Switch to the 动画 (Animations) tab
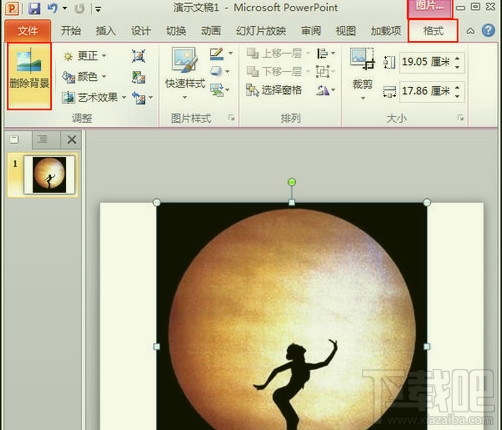502x430 pixels. pyautogui.click(x=211, y=31)
